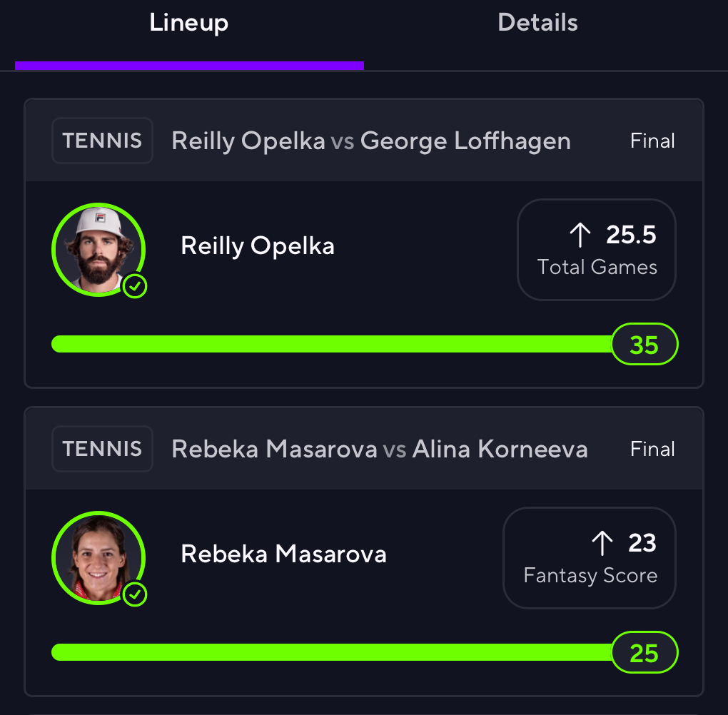
Task: Open Rebeka Masarova vs Alina Korneeva match header
Action: coord(380,449)
